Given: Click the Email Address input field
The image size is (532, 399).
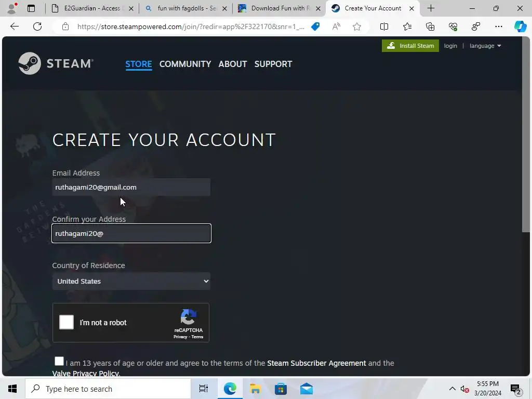Looking at the screenshot, I should (131, 187).
